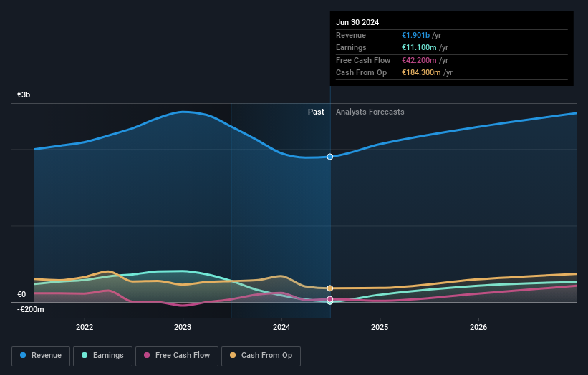Toggle the Free Cash Flow legend button

coord(177,356)
